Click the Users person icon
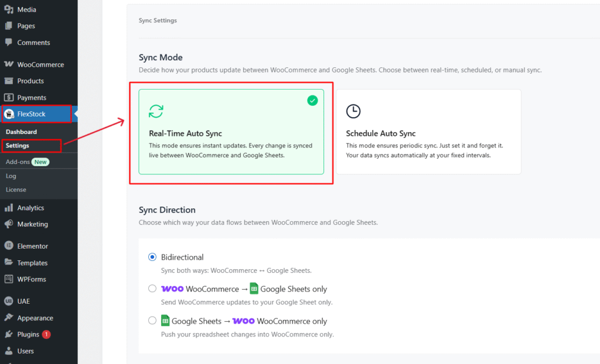 pos(9,351)
